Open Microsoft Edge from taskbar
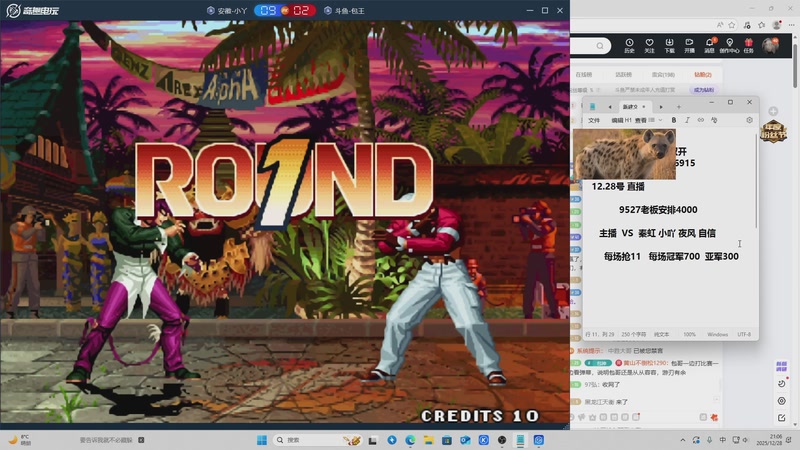Viewport: 800px width, 450px height. (410, 440)
